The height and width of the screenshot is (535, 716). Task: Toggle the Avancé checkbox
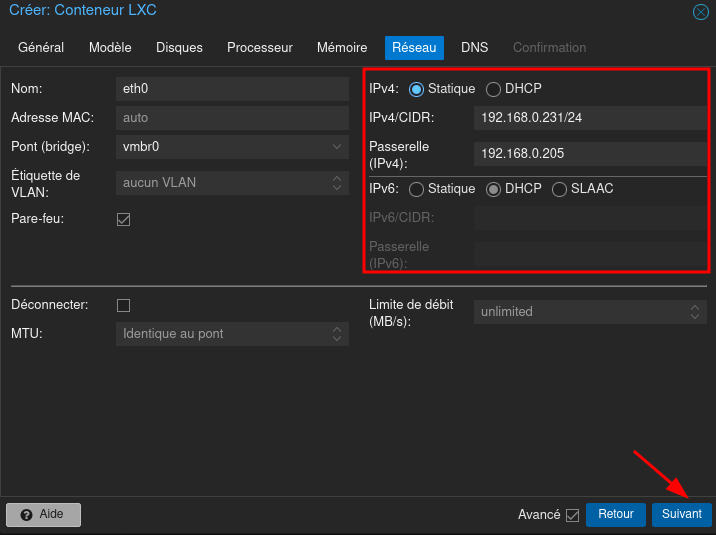(x=572, y=515)
